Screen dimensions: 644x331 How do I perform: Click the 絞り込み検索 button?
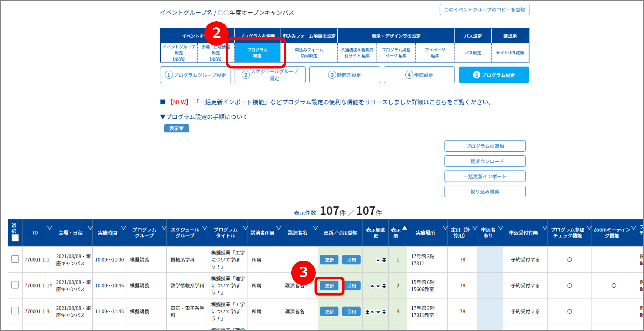[485, 192]
